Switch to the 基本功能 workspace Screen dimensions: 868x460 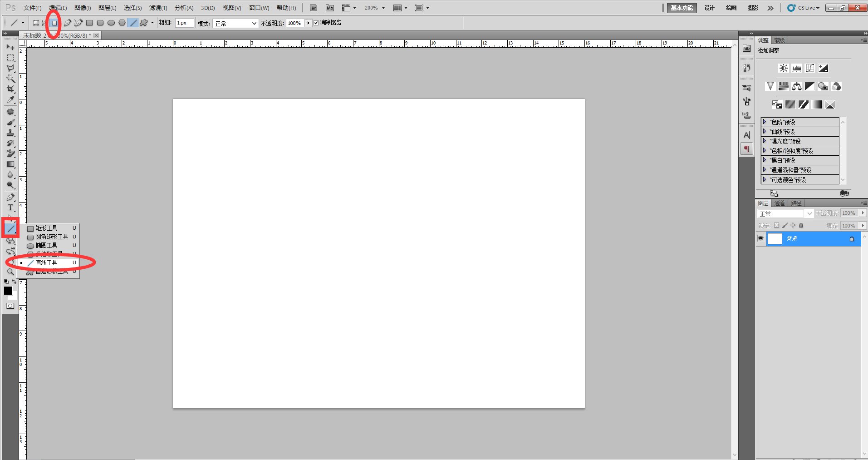682,8
